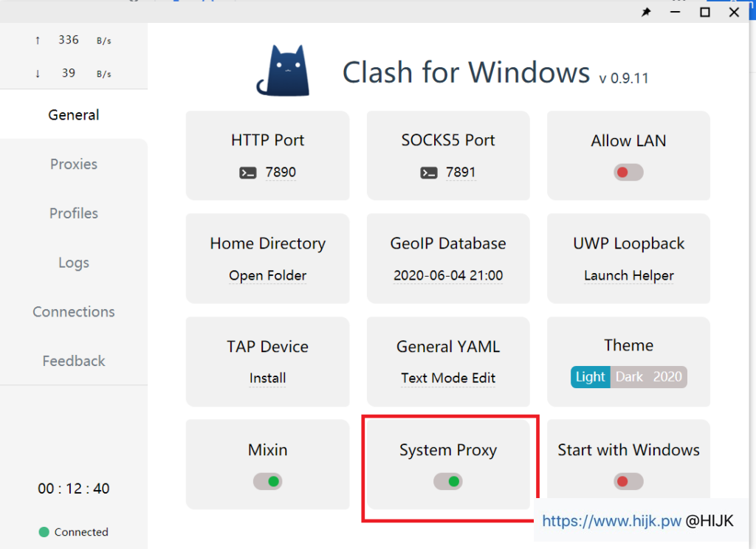Click the pin window icon
The width and height of the screenshot is (756, 549).
[x=646, y=13]
